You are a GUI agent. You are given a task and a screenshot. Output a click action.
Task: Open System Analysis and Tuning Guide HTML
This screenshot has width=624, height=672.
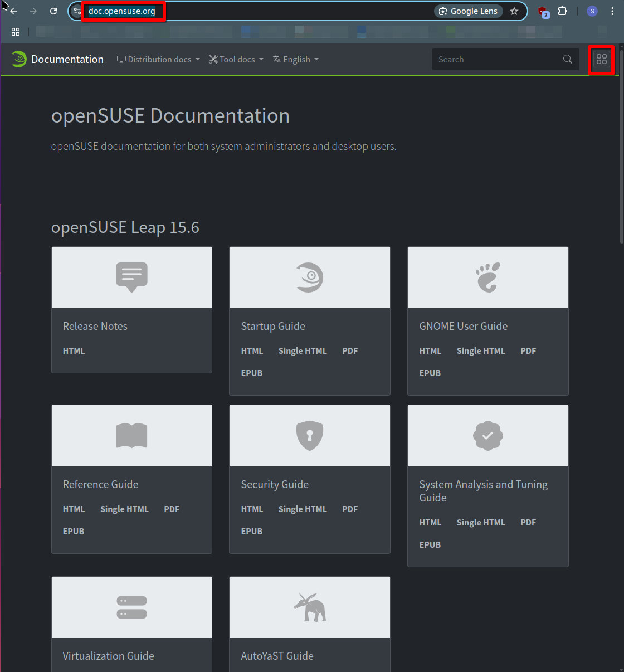pos(430,523)
